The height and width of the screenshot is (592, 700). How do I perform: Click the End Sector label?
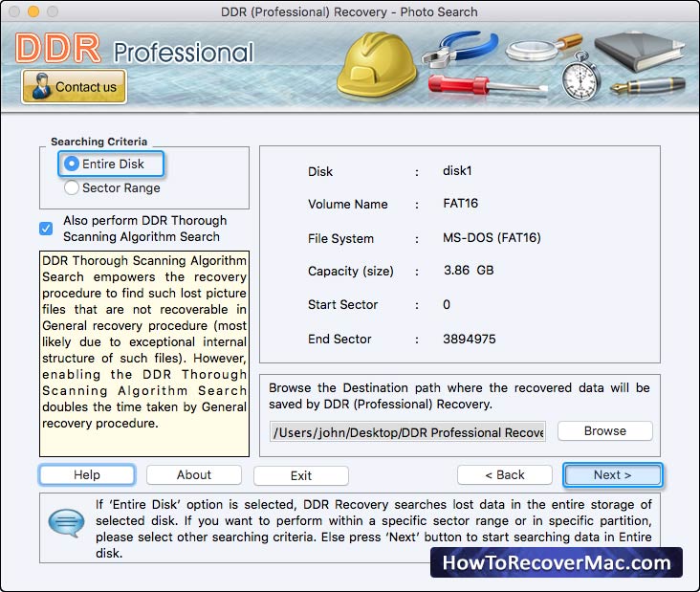[339, 339]
